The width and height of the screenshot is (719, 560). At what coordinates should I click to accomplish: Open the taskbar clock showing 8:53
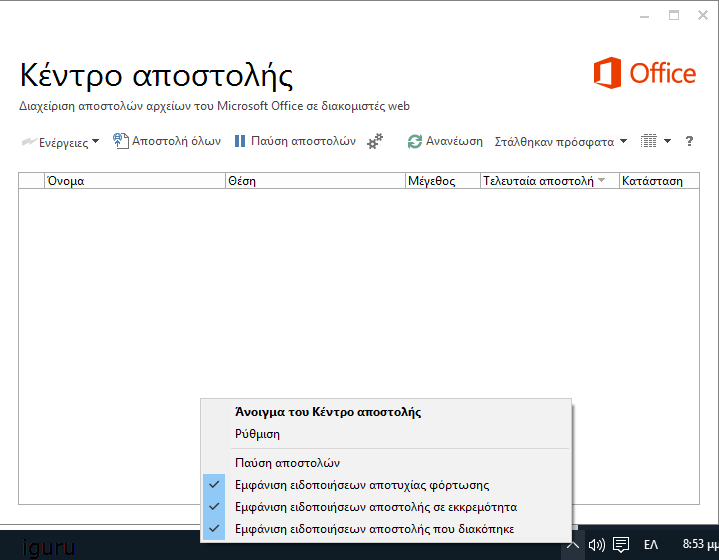pos(700,544)
